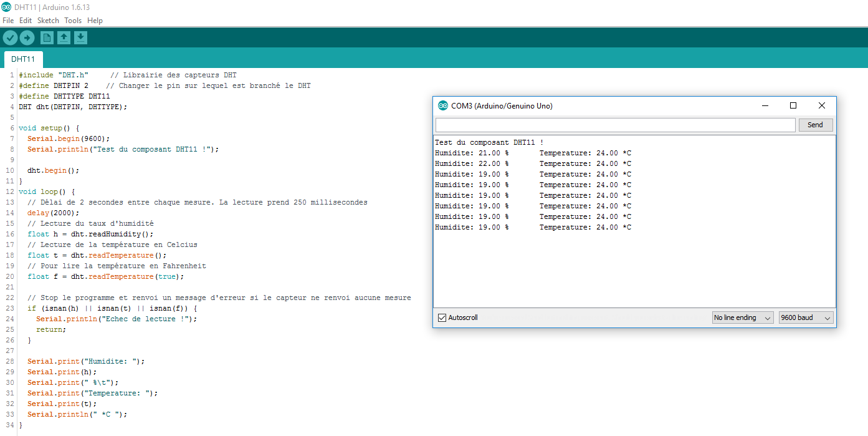Click the Serial.println("Echec de lecture !") line
Viewport: 868px width, 436px height.
click(x=117, y=319)
